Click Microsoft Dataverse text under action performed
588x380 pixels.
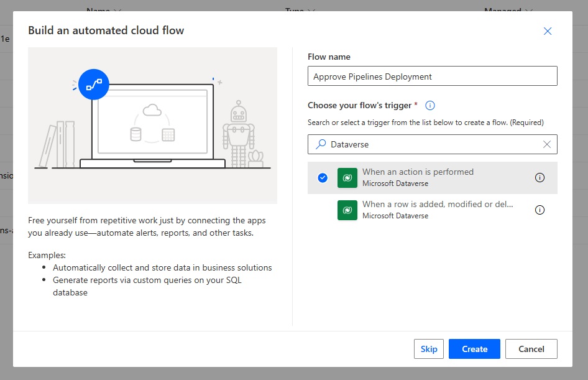click(395, 183)
